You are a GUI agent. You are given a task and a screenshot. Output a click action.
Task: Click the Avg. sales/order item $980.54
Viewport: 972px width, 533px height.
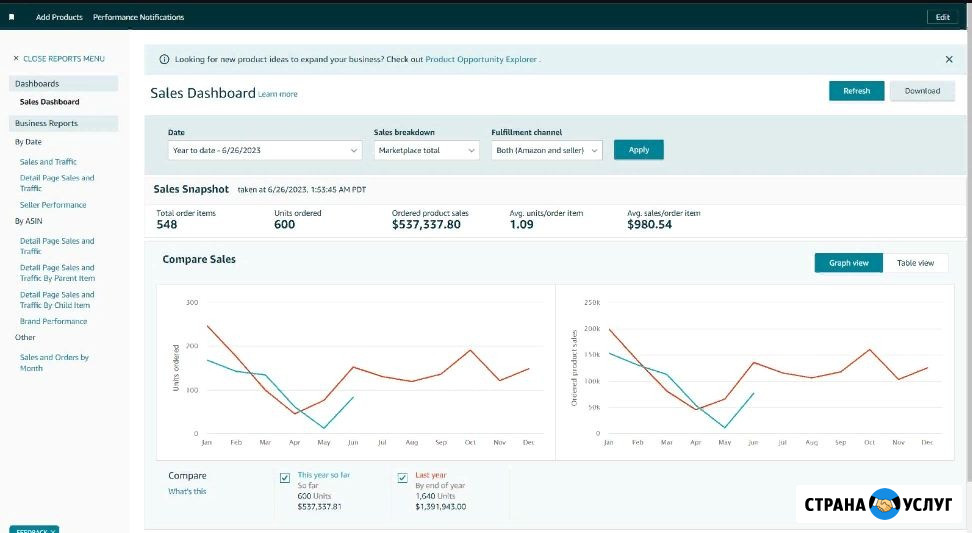tap(649, 224)
